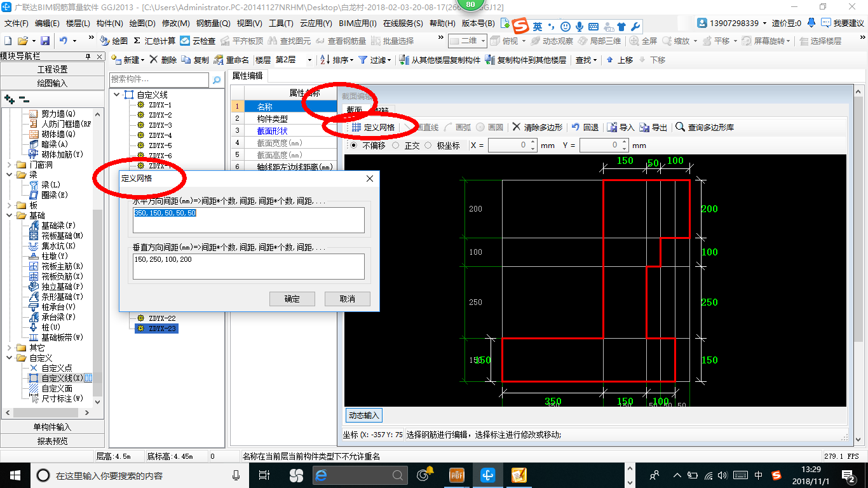Open 钢筋量(Q) menu

(x=213, y=24)
